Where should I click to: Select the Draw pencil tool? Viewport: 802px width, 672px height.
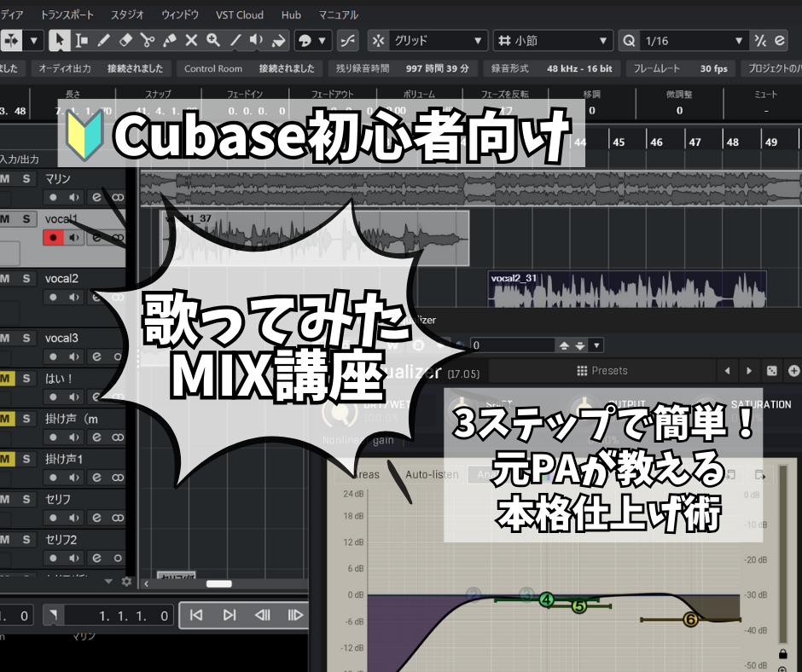(103, 40)
